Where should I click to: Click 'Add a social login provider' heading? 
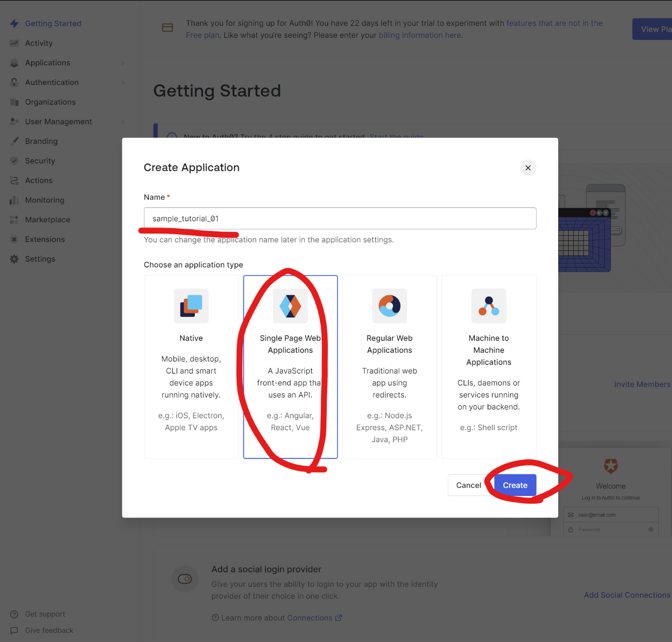pos(266,569)
